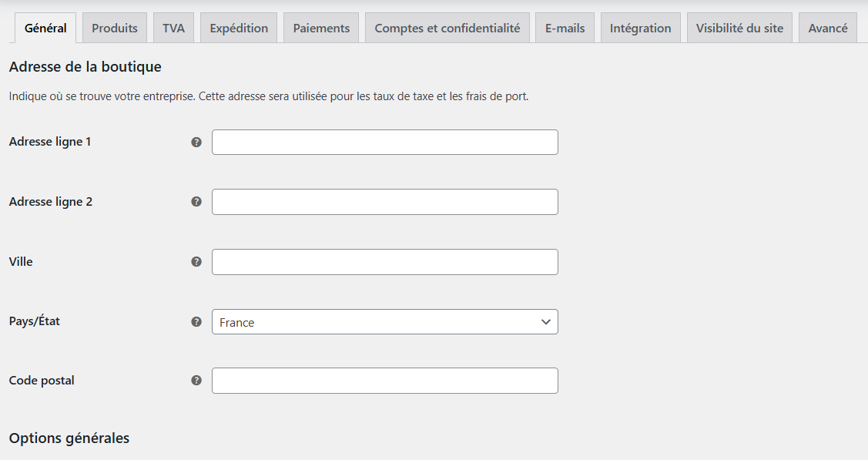This screenshot has height=460, width=868.
Task: Open the Pays/État country dropdown
Action: pos(384,321)
